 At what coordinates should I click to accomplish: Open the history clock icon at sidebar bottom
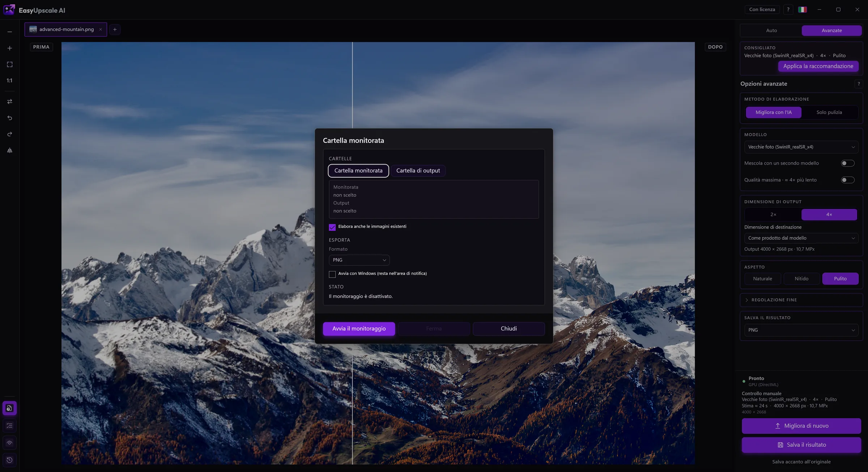(10, 460)
